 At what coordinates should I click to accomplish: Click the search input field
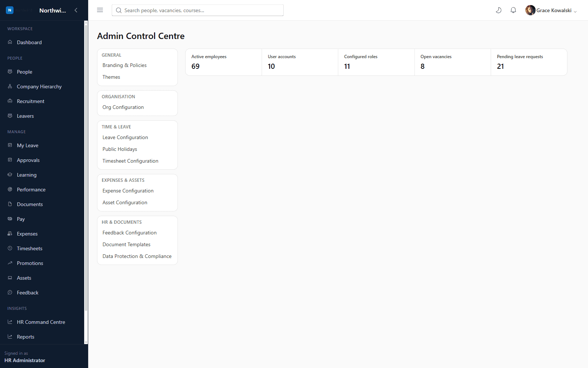[198, 10]
